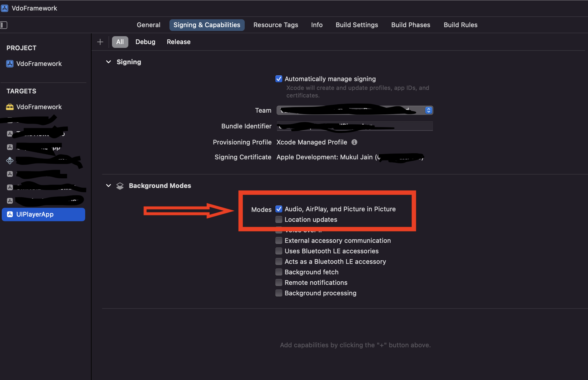Viewport: 588px width, 380px height.
Task: Click the Signing Certificate value
Action: (x=350, y=157)
